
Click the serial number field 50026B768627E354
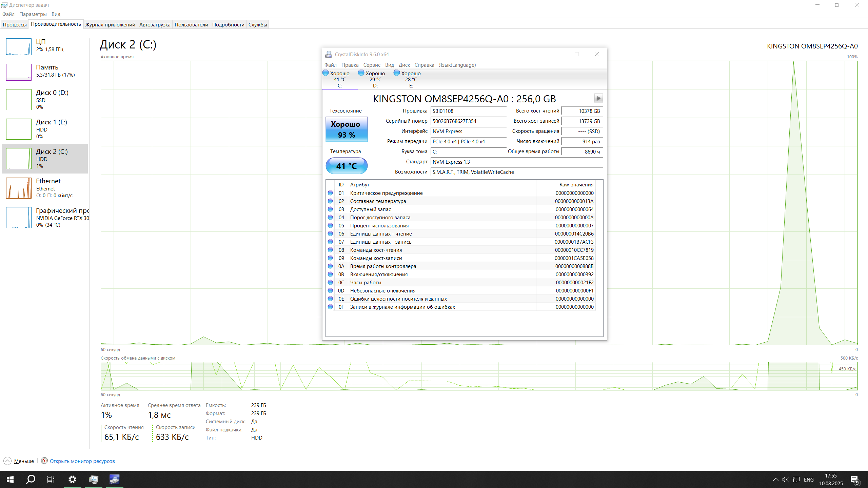[x=469, y=121]
